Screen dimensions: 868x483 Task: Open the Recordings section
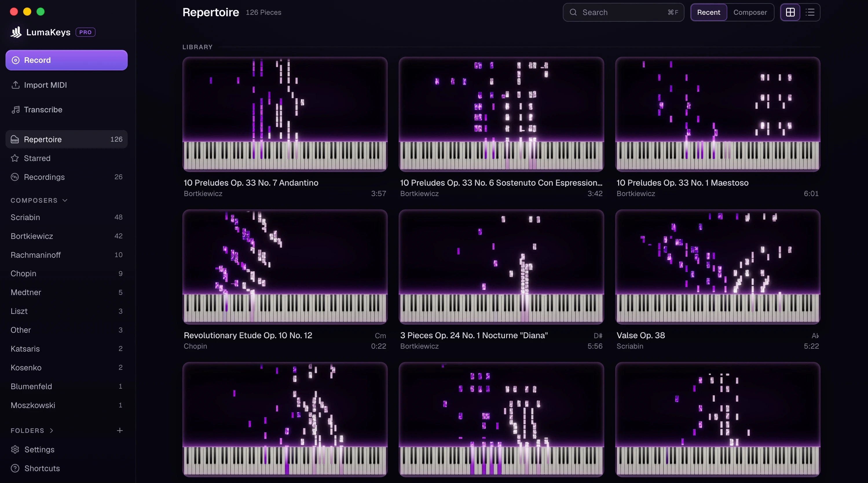pos(66,177)
